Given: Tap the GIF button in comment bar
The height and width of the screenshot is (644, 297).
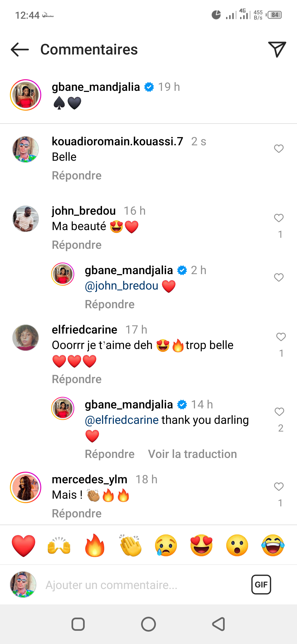Looking at the screenshot, I should click(x=261, y=584).
